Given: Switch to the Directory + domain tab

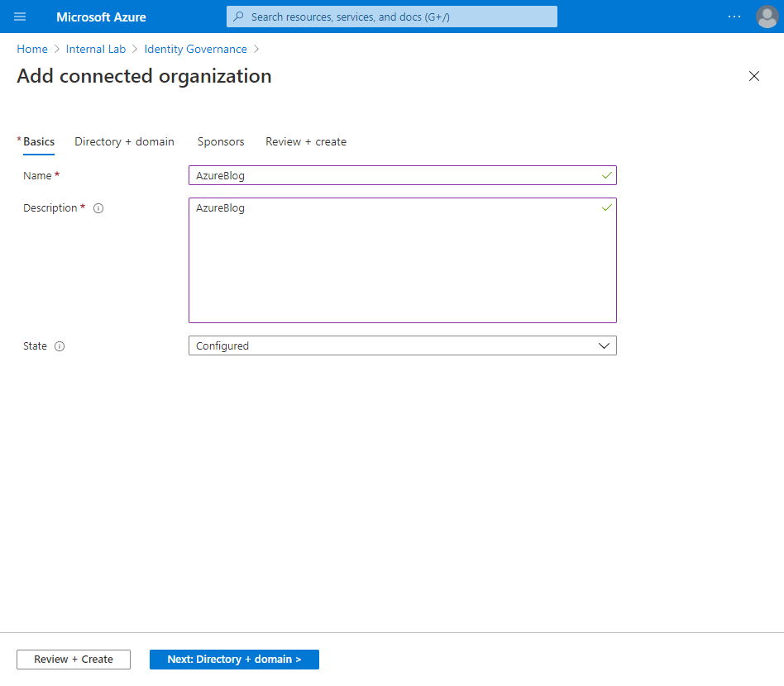Looking at the screenshot, I should click(x=124, y=141).
